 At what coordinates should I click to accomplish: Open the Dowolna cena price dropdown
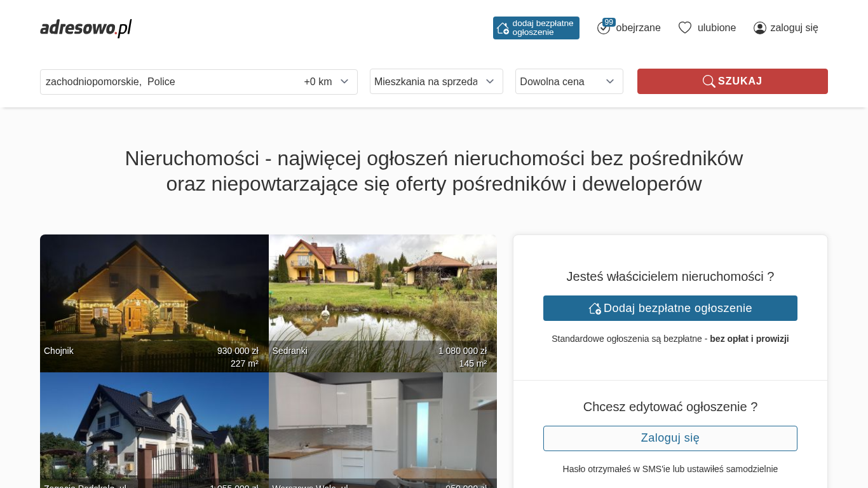tap(569, 81)
